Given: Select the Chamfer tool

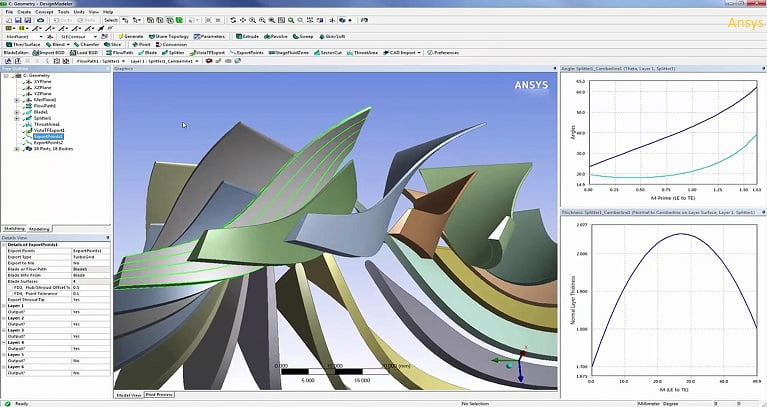Looking at the screenshot, I should [x=86, y=45].
